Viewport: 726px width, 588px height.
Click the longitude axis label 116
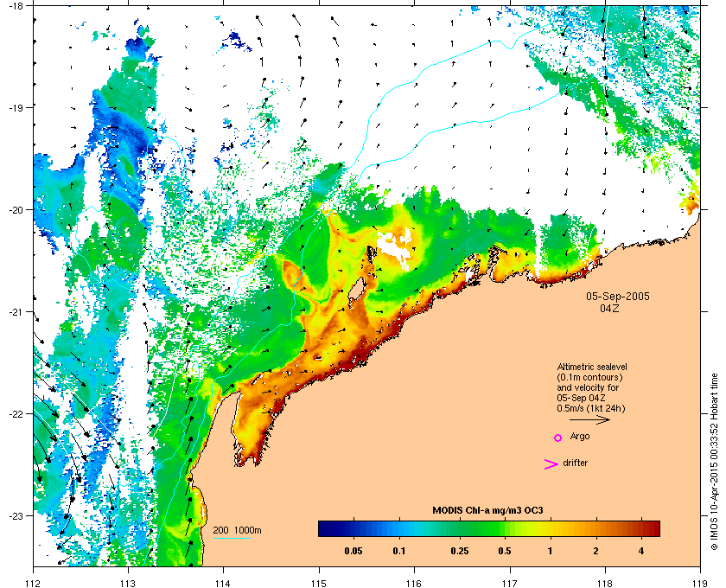[414, 583]
